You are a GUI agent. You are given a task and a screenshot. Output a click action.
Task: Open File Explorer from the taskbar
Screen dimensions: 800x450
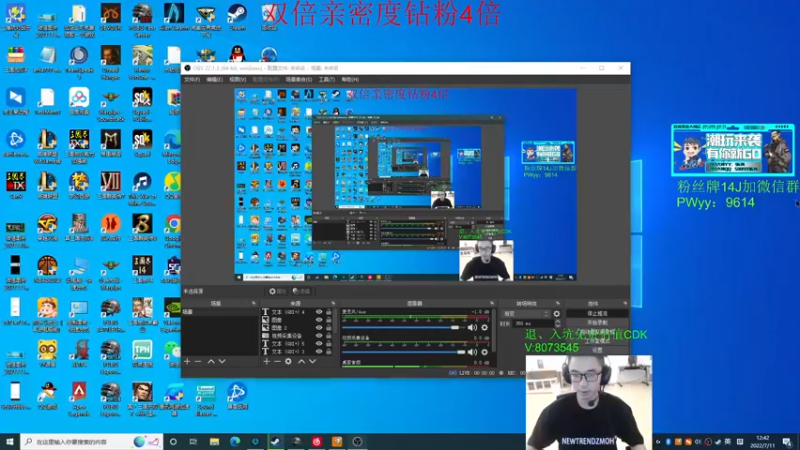pyautogui.click(x=214, y=442)
